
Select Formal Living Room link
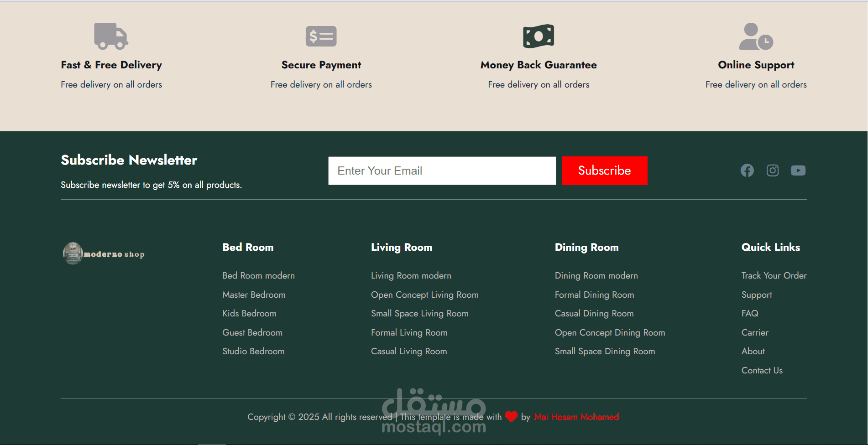(409, 332)
